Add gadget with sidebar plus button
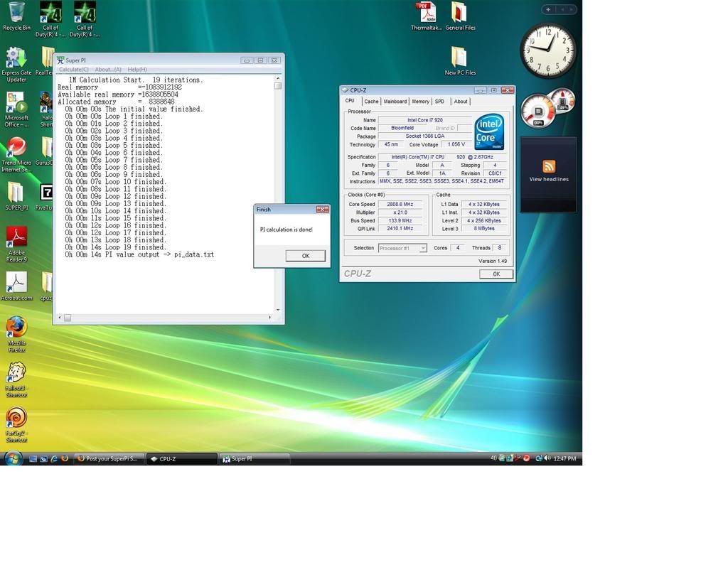 [548, 9]
